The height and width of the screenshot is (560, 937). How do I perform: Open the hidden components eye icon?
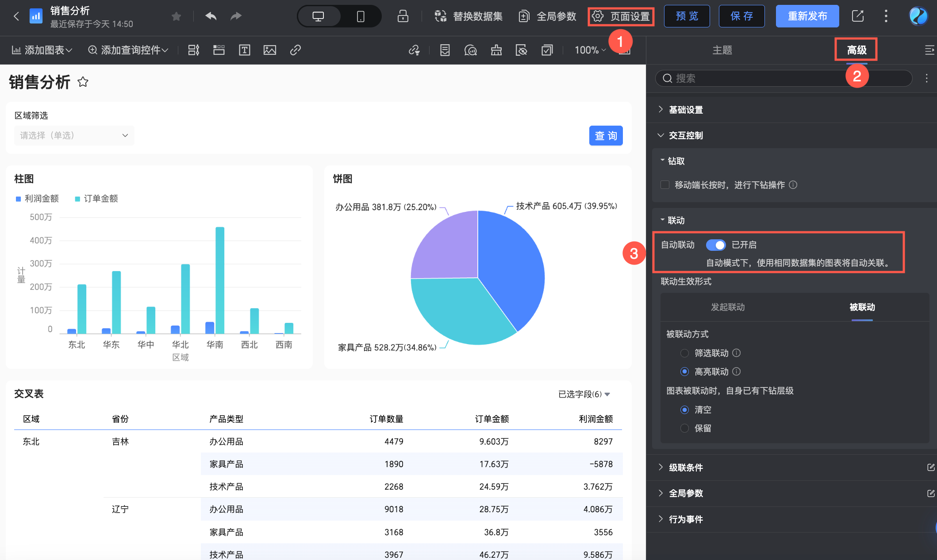click(522, 50)
